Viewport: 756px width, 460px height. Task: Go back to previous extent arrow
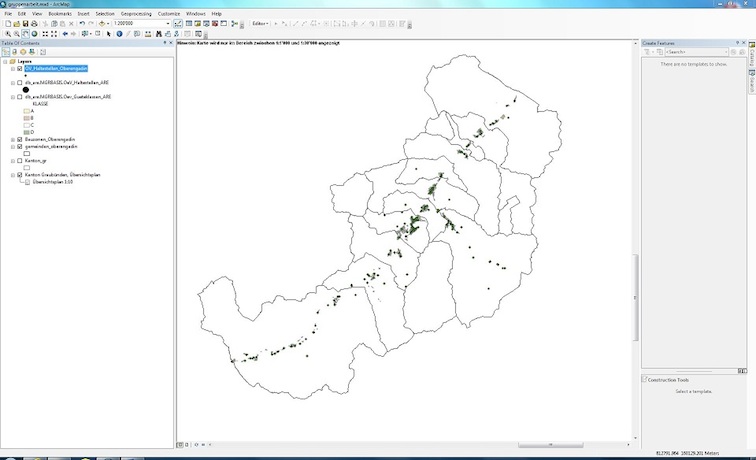click(65, 33)
